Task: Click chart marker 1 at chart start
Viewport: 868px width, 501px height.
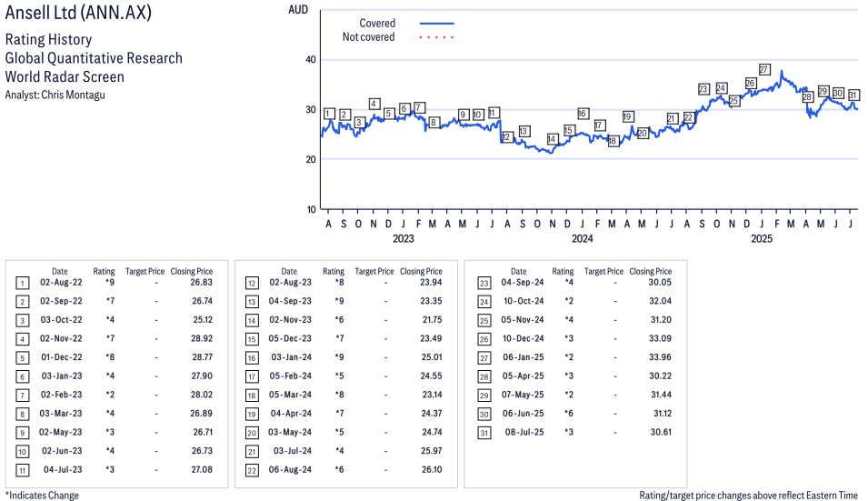Action: click(329, 114)
